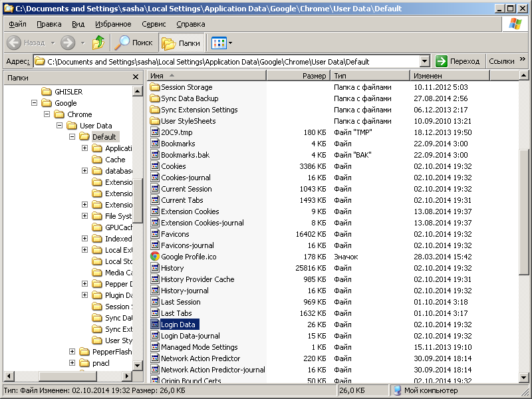Open the Избранное menu
532x399 pixels.
point(113,24)
